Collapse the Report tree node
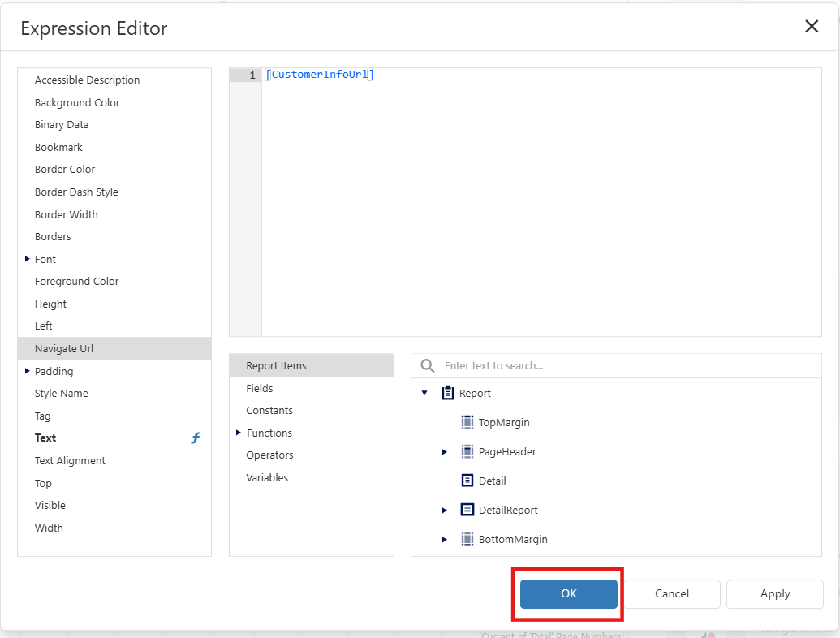Viewport: 840px width, 638px height. [424, 393]
